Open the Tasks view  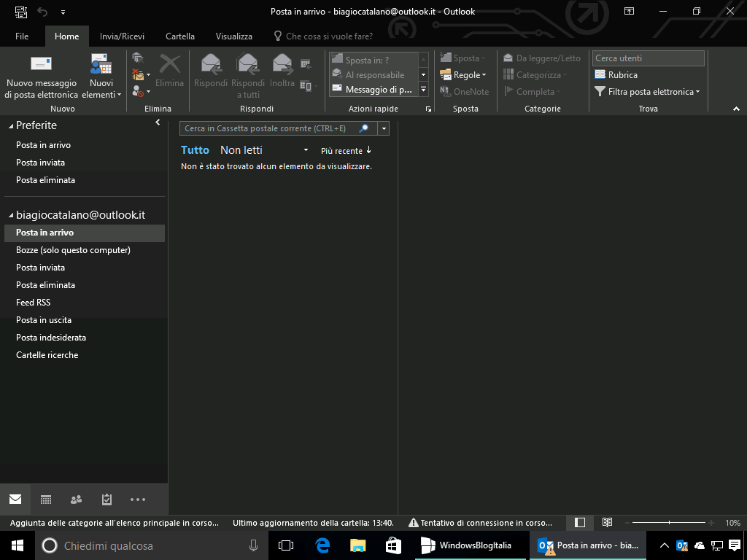pyautogui.click(x=107, y=499)
